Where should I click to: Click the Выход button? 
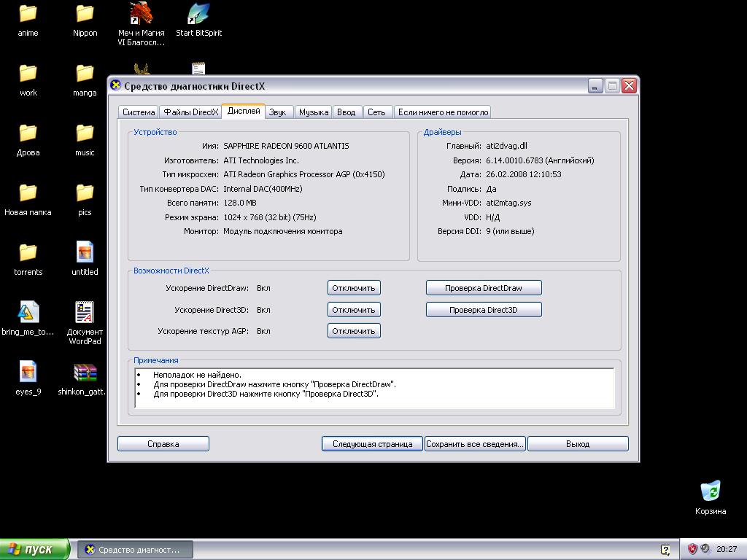pyautogui.click(x=578, y=444)
